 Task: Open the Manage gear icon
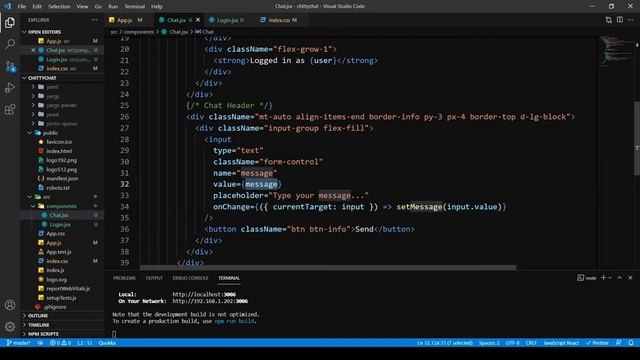pos(10,326)
